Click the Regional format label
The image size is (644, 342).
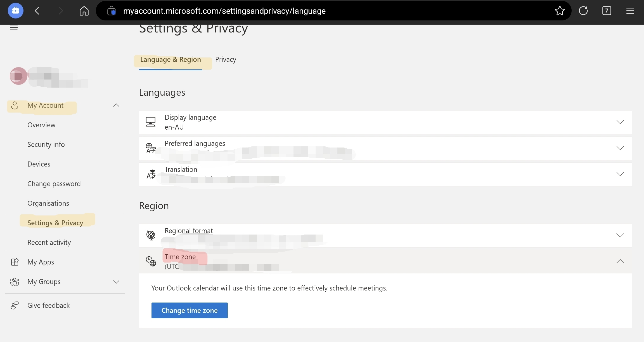tap(189, 231)
